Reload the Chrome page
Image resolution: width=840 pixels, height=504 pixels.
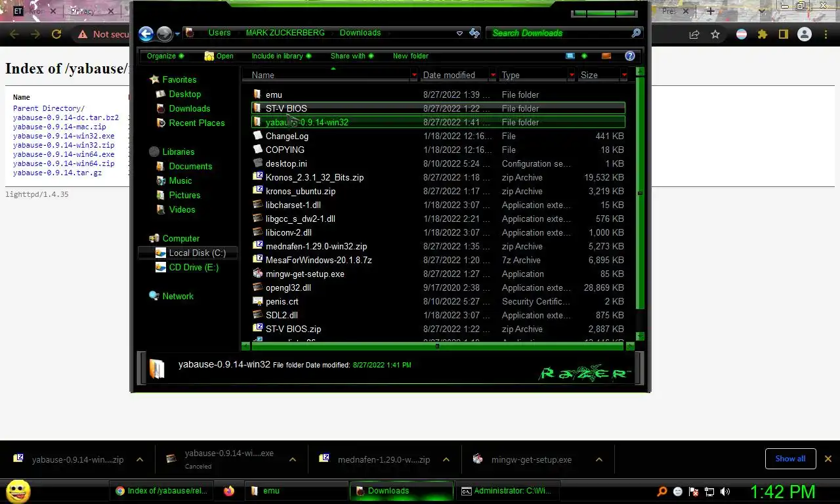click(56, 34)
